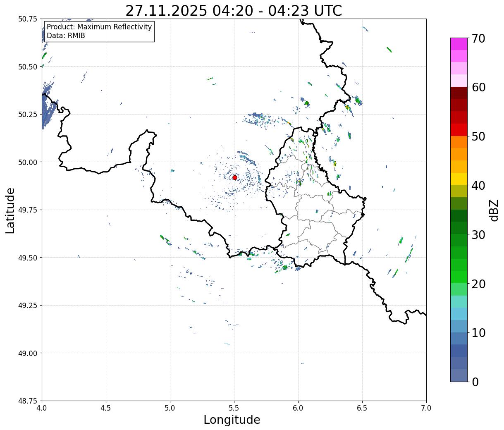Click the latitude tick label '49.75'
Image resolution: width=504 pixels, height=430 pixels.
28,210
